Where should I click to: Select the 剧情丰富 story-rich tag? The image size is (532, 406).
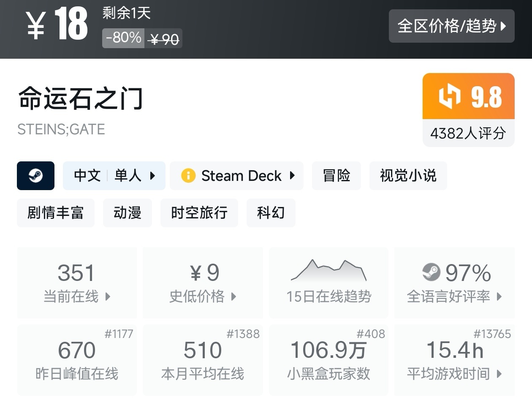[56, 213]
